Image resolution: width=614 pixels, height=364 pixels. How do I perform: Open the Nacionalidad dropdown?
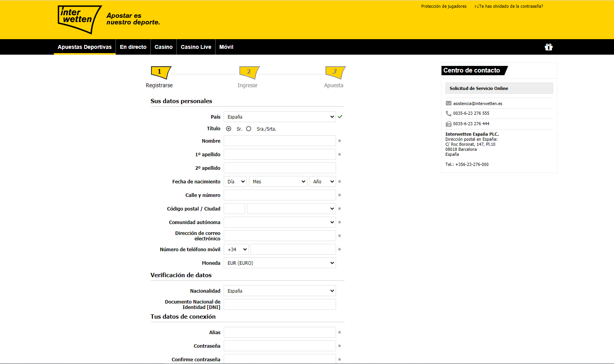pyautogui.click(x=279, y=291)
